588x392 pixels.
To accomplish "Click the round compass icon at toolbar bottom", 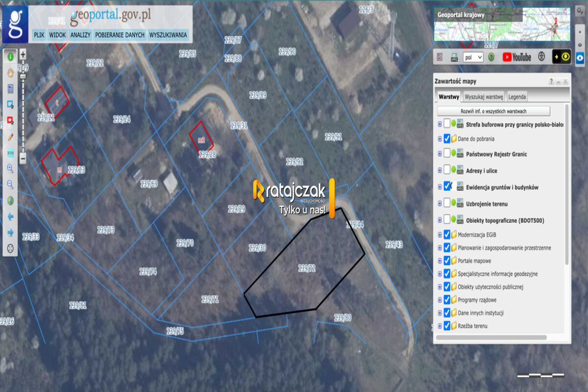I will pyautogui.click(x=10, y=248).
